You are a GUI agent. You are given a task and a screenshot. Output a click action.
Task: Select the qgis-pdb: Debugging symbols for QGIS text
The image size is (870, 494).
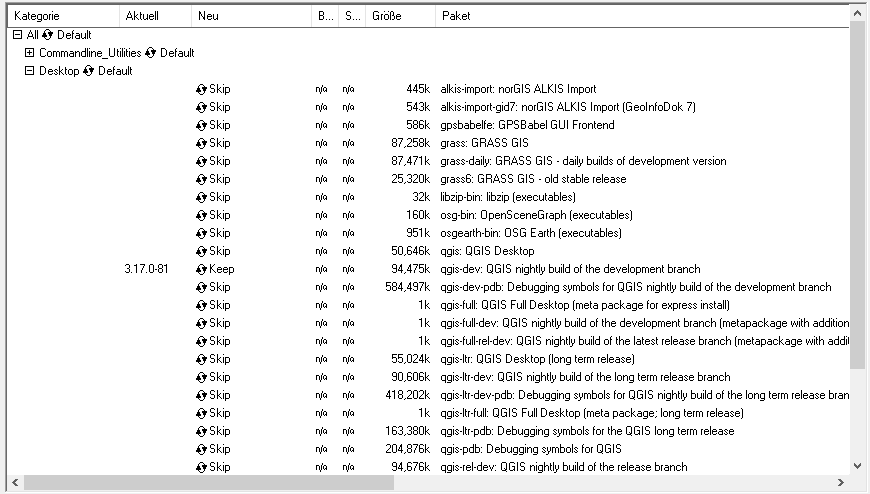pyautogui.click(x=531, y=449)
